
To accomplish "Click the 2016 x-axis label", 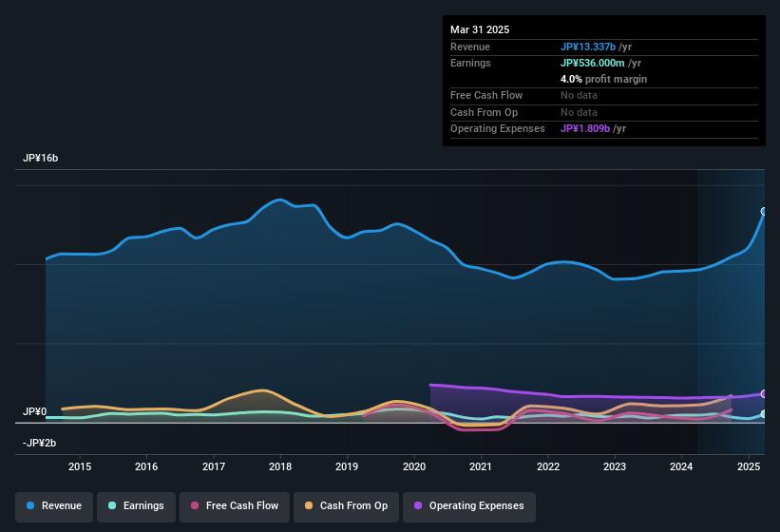I will click(x=146, y=466).
